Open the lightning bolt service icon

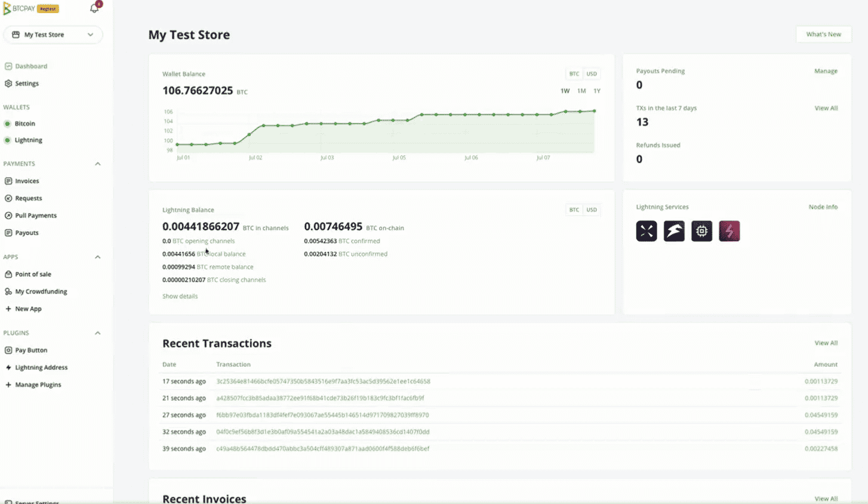[674, 231]
